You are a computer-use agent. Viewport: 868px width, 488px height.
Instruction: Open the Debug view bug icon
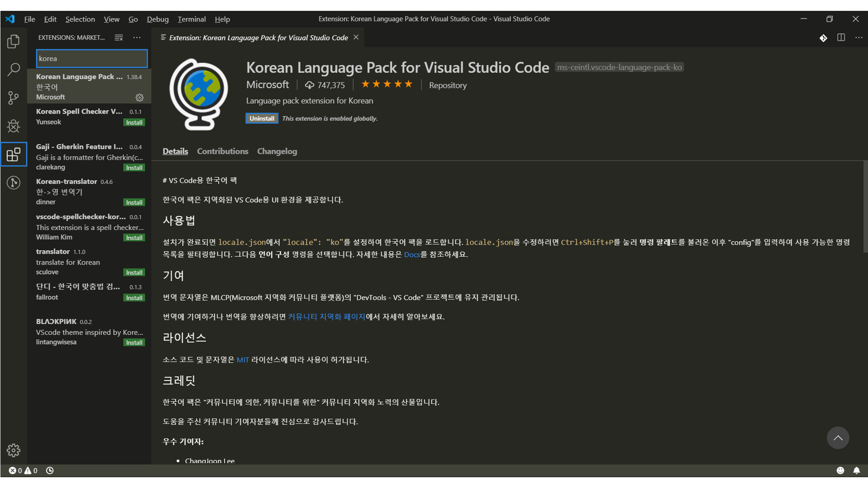click(13, 126)
